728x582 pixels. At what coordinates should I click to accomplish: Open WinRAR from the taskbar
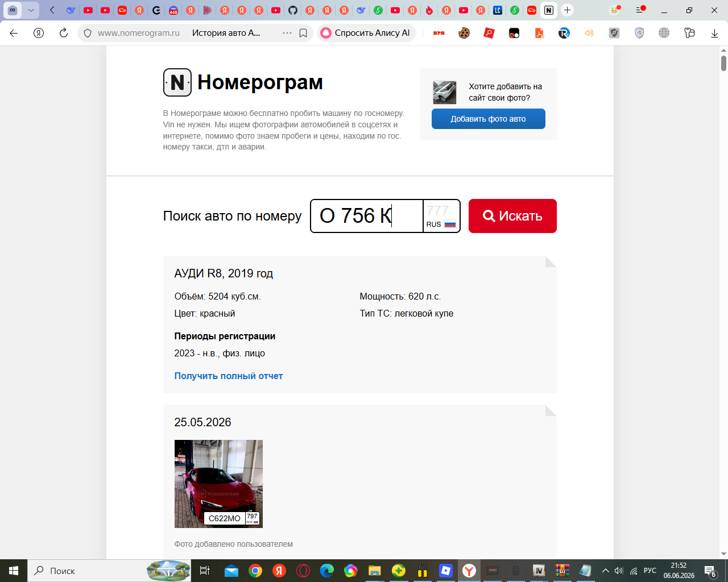click(562, 571)
